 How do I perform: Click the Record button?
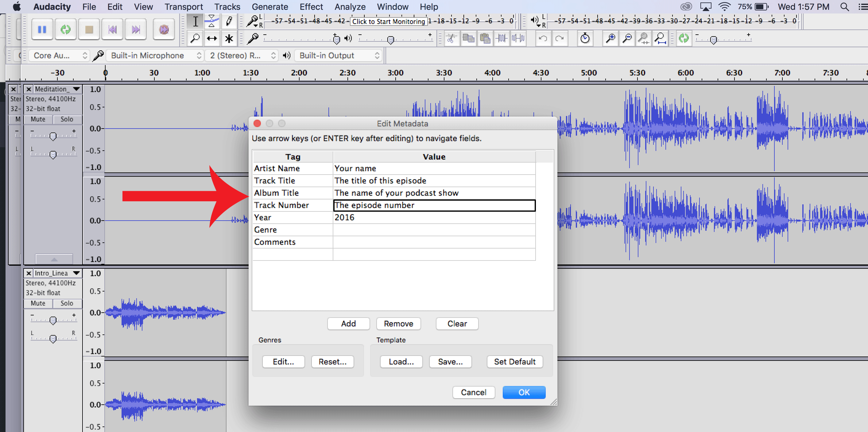point(164,30)
